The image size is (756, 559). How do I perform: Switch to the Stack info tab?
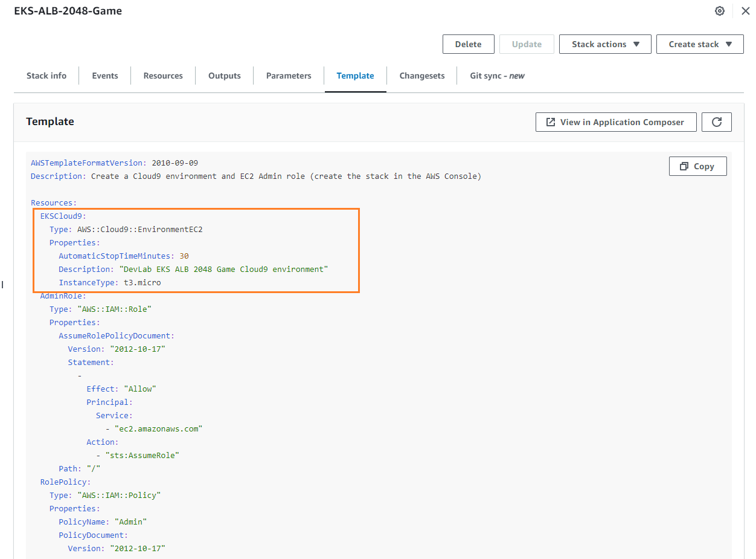pos(46,76)
